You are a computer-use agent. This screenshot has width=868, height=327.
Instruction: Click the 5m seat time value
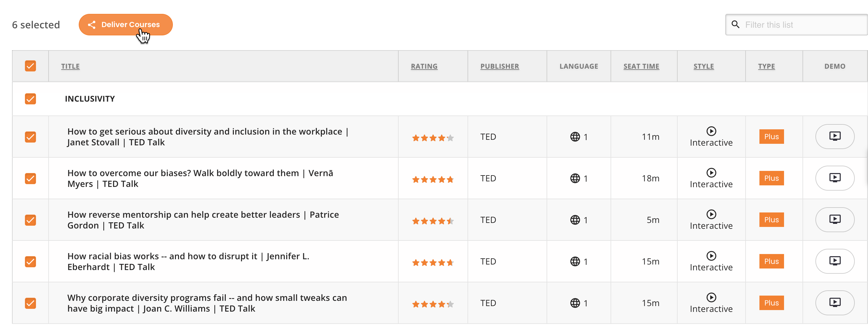(653, 220)
